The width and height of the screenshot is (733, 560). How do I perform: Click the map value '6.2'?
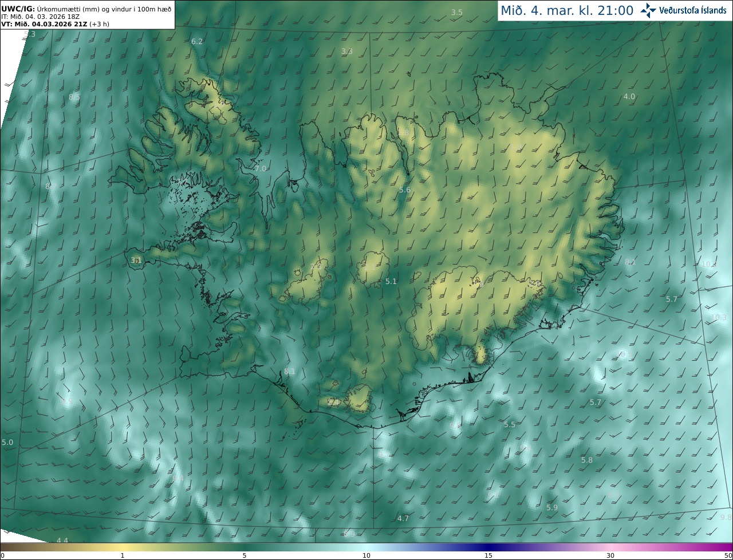click(x=197, y=41)
